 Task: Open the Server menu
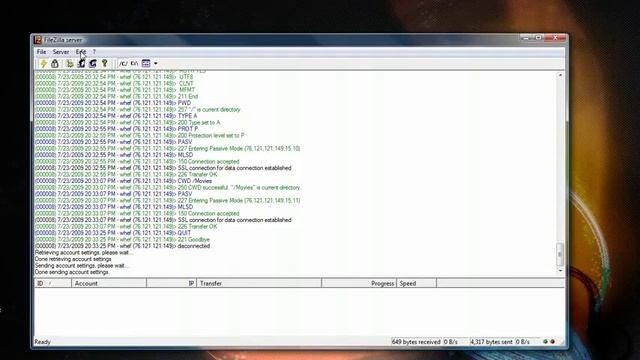tap(61, 52)
